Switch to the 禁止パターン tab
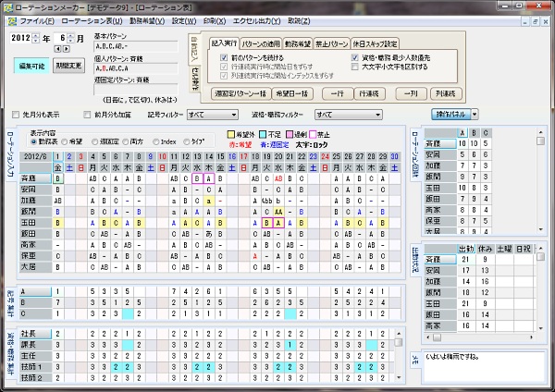 332,43
